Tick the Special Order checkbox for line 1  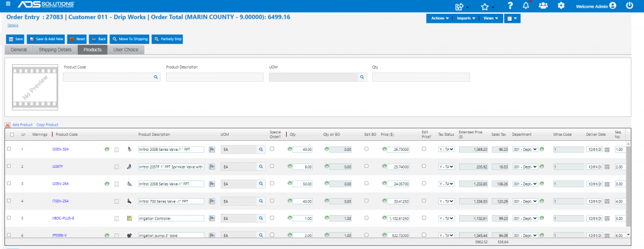pos(272,149)
